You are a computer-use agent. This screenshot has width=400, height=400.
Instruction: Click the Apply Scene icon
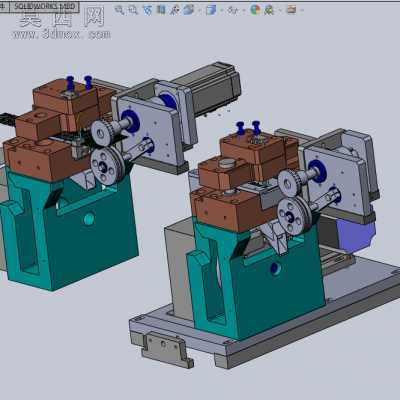269,10
